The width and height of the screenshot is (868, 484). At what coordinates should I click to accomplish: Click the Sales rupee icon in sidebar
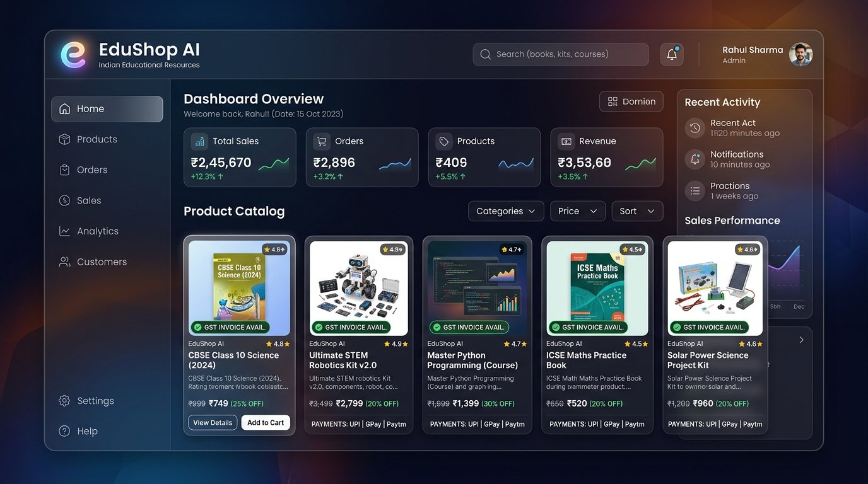click(64, 200)
